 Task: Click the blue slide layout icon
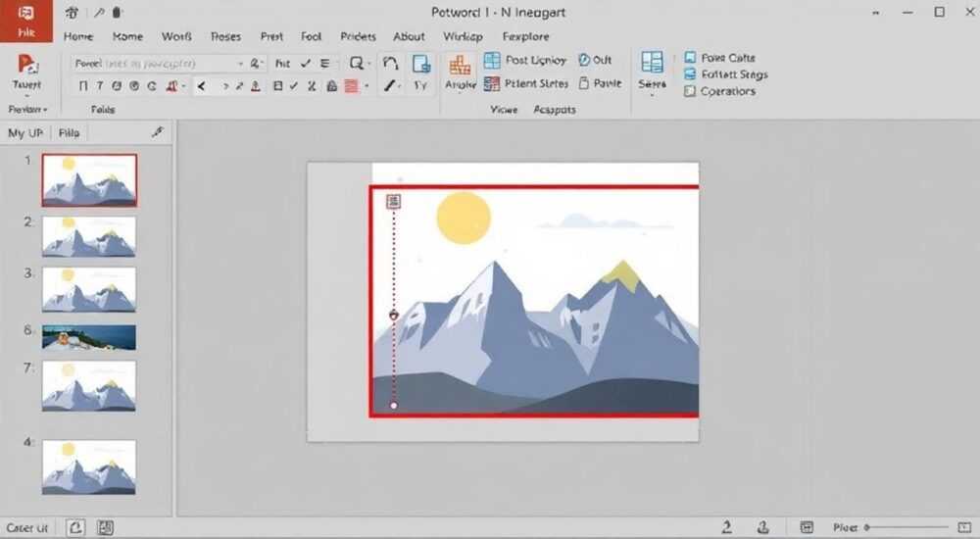[421, 63]
